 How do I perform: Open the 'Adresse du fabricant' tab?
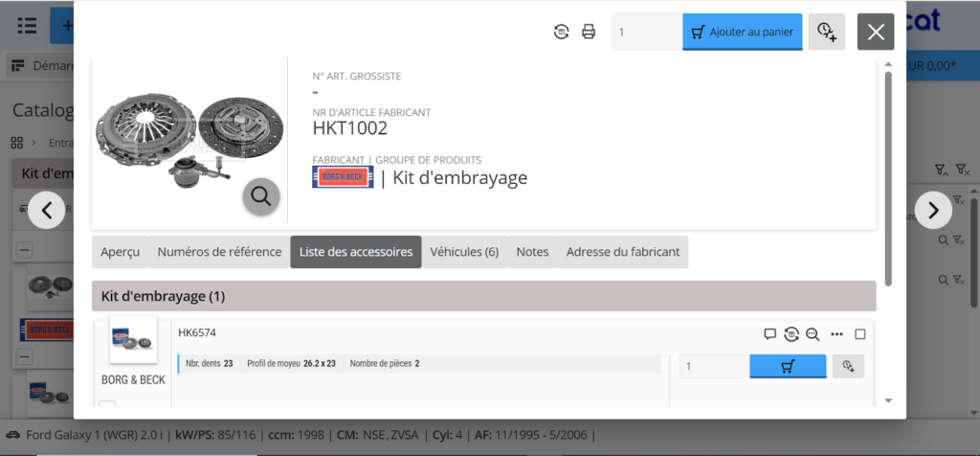coord(623,252)
